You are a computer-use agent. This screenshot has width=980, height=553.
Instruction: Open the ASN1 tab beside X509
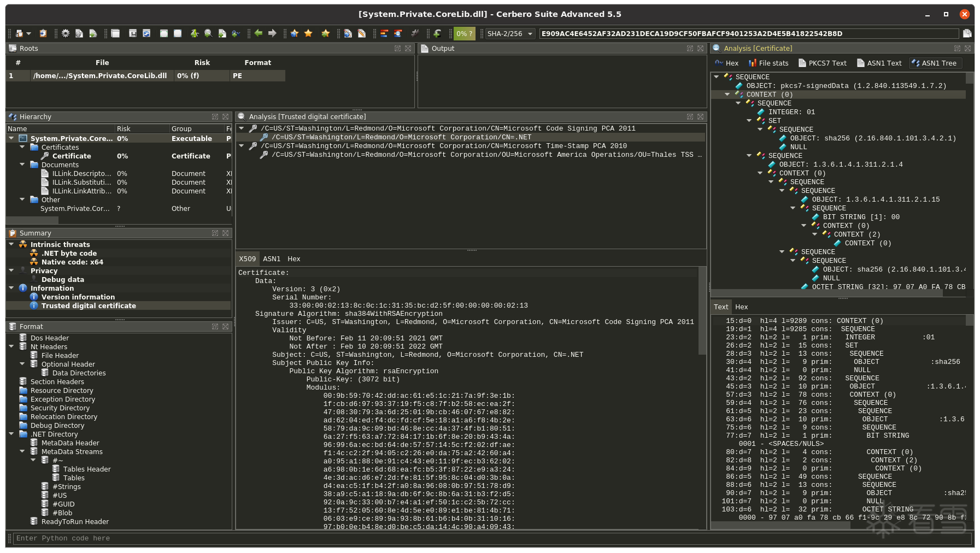pos(271,258)
